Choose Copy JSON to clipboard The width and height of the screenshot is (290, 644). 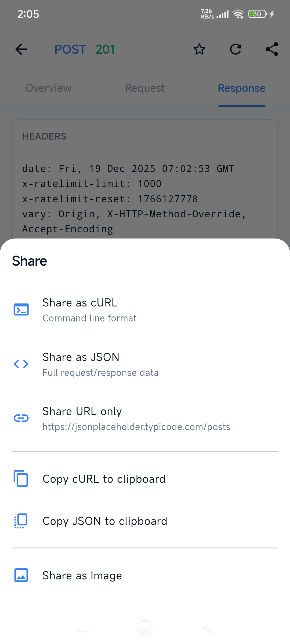(105, 521)
